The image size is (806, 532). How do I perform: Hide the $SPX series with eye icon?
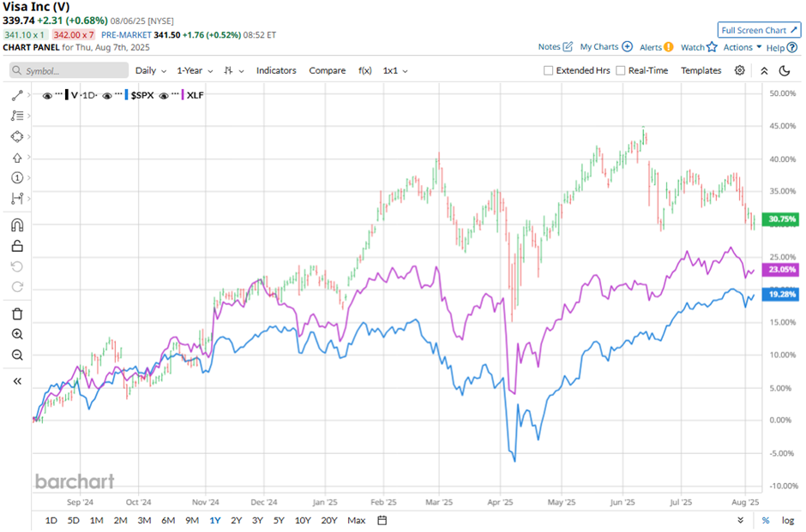[107, 95]
